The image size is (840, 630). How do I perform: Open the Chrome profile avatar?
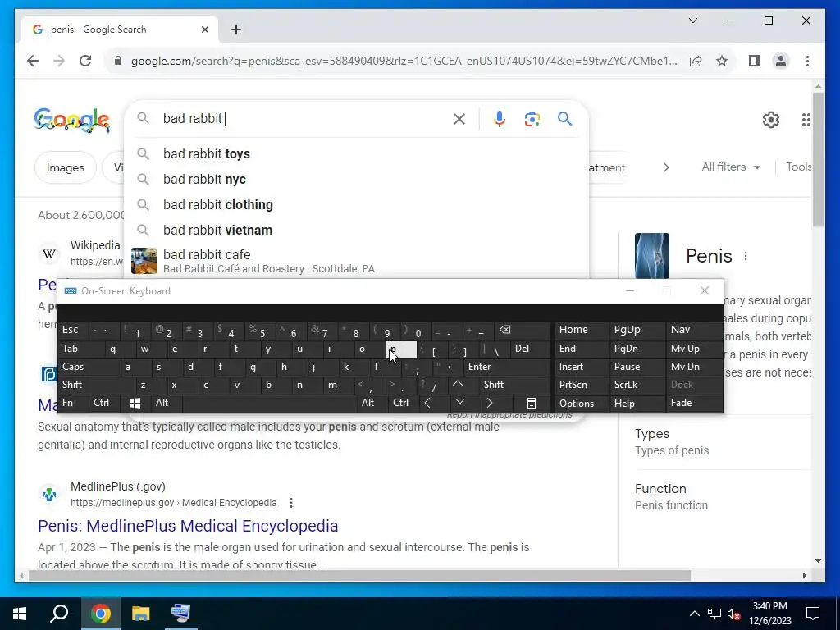(x=781, y=61)
